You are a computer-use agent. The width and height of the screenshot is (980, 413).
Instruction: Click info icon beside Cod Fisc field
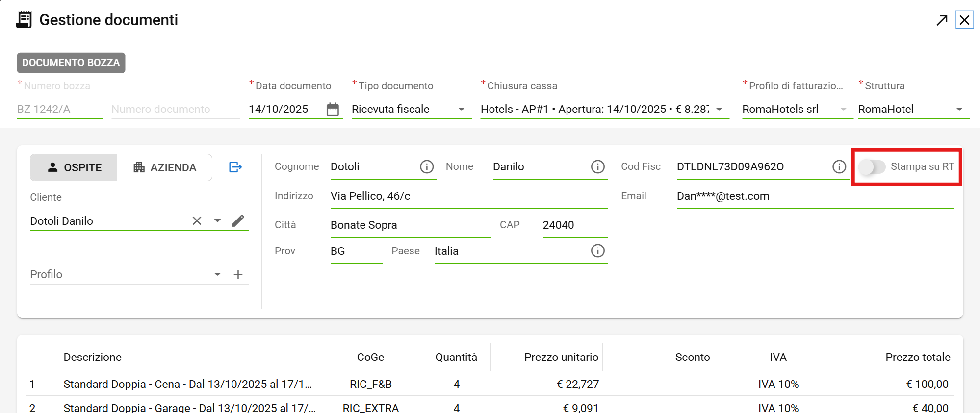tap(839, 167)
